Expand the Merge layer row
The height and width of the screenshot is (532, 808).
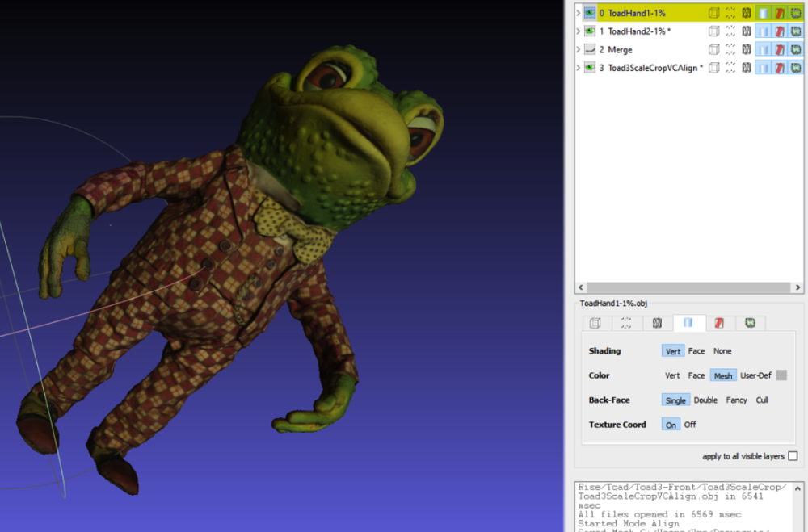[x=579, y=49]
